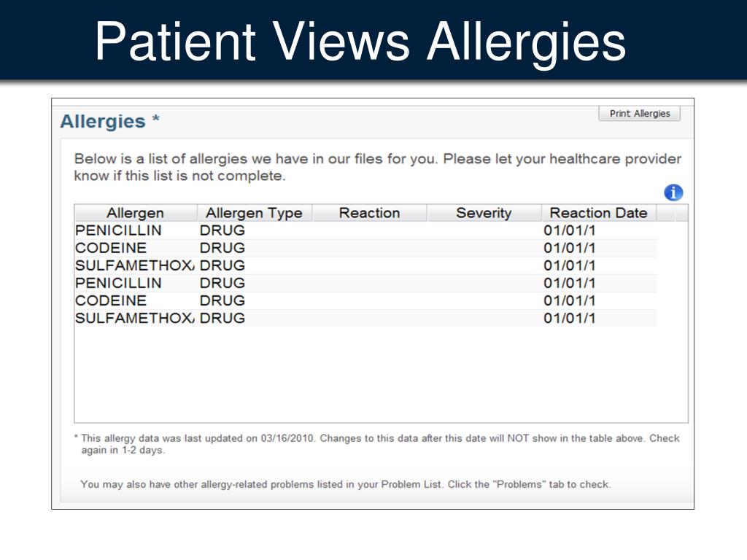
Task: Sort by the Reaction Date column header
Action: pos(599,213)
